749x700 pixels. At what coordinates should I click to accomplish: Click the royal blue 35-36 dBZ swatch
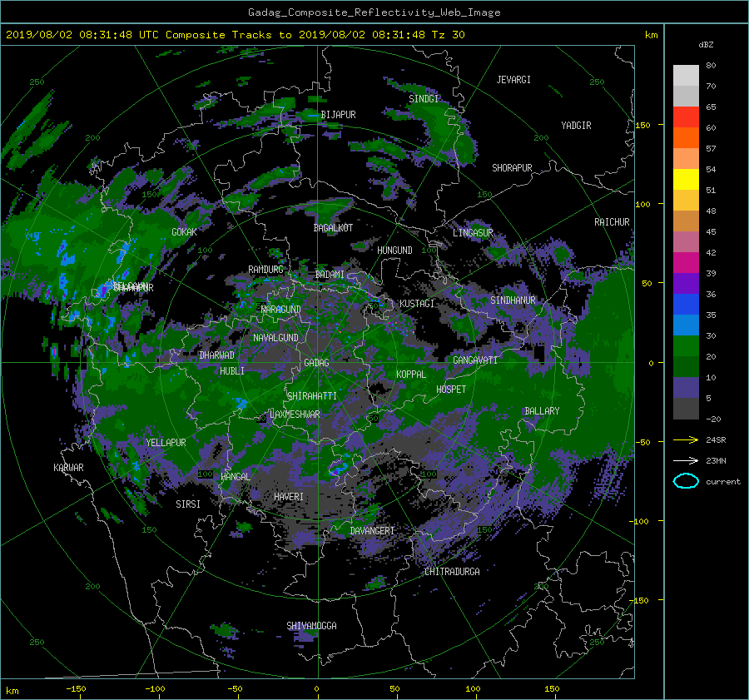686,305
